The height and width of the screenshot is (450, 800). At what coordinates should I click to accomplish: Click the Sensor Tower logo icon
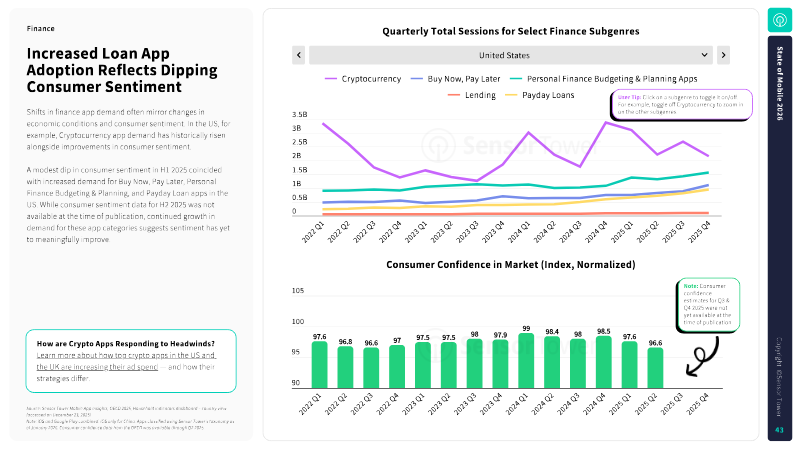coord(780,20)
